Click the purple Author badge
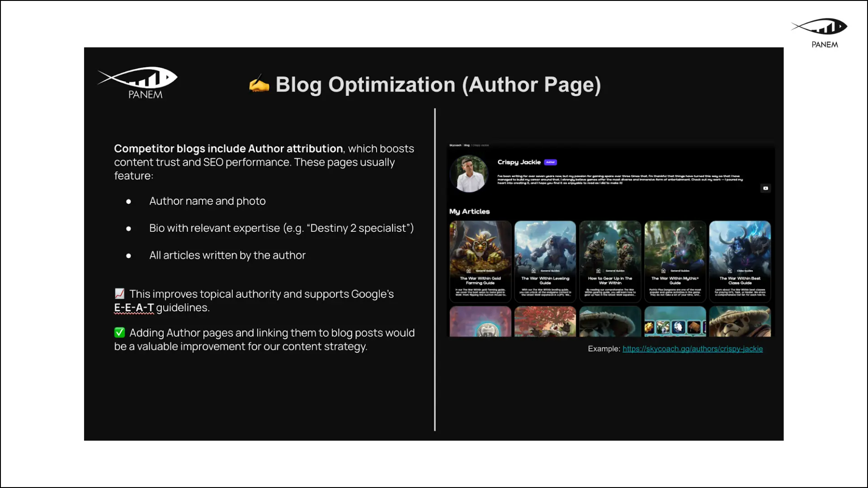 click(550, 162)
